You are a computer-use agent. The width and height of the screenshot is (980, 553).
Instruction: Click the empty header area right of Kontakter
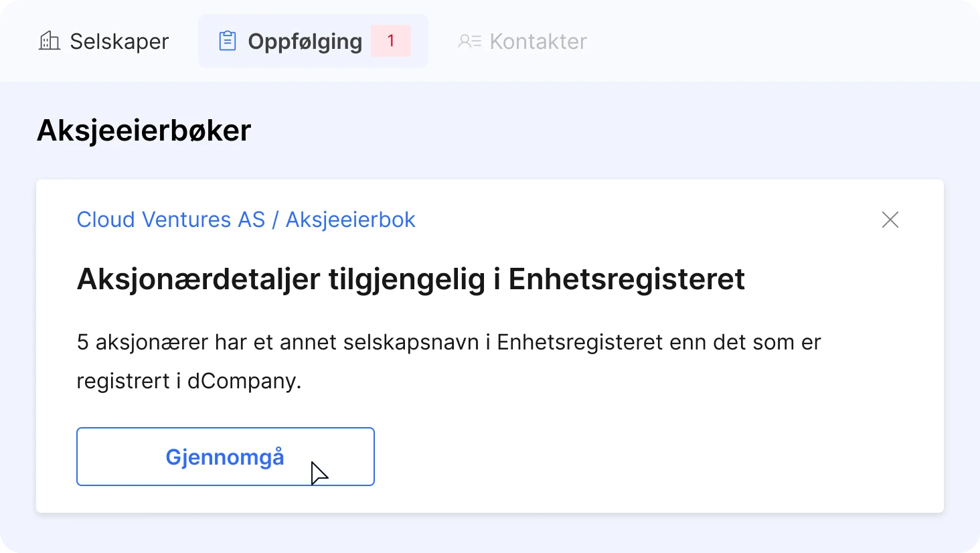coord(770,42)
